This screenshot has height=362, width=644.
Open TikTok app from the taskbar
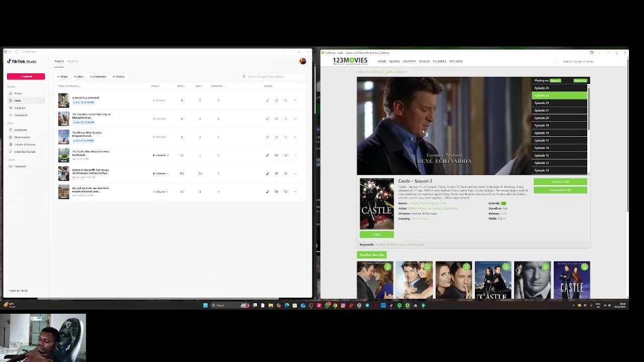[391, 305]
